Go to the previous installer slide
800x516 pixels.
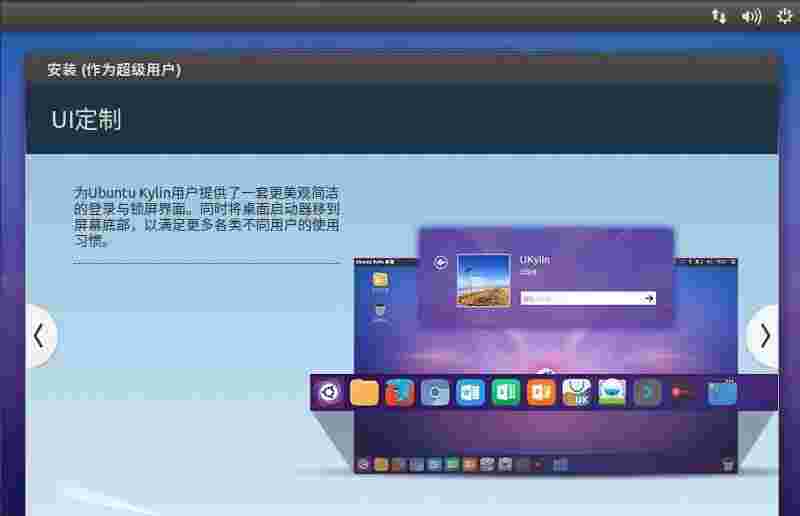tap(40, 336)
